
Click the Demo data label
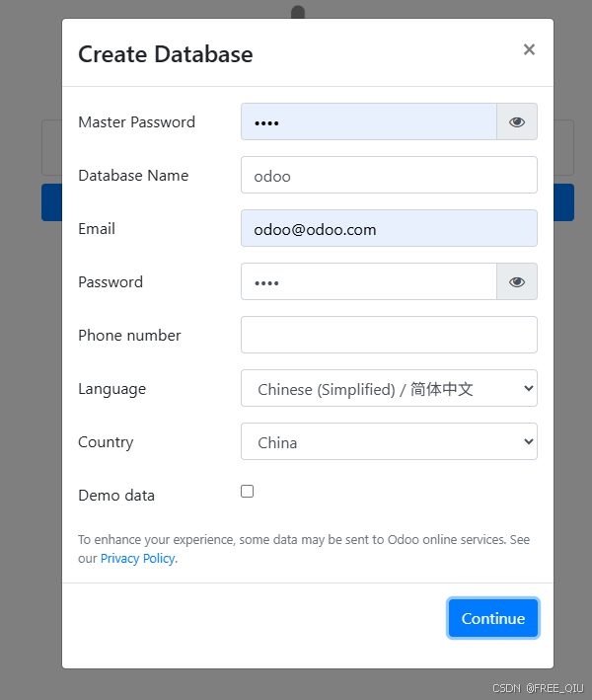[x=116, y=496]
